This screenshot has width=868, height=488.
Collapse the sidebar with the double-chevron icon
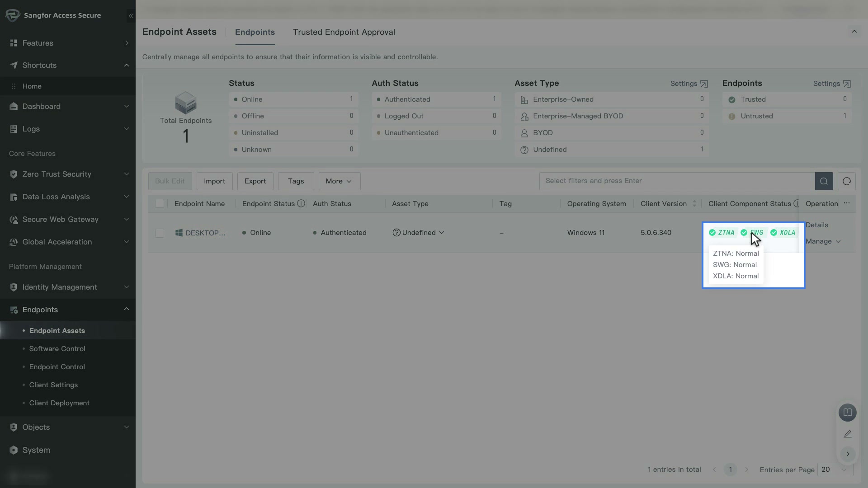click(131, 15)
